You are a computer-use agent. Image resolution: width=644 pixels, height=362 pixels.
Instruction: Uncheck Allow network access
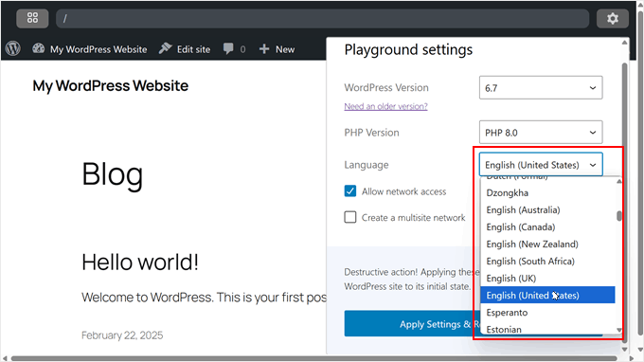(350, 191)
